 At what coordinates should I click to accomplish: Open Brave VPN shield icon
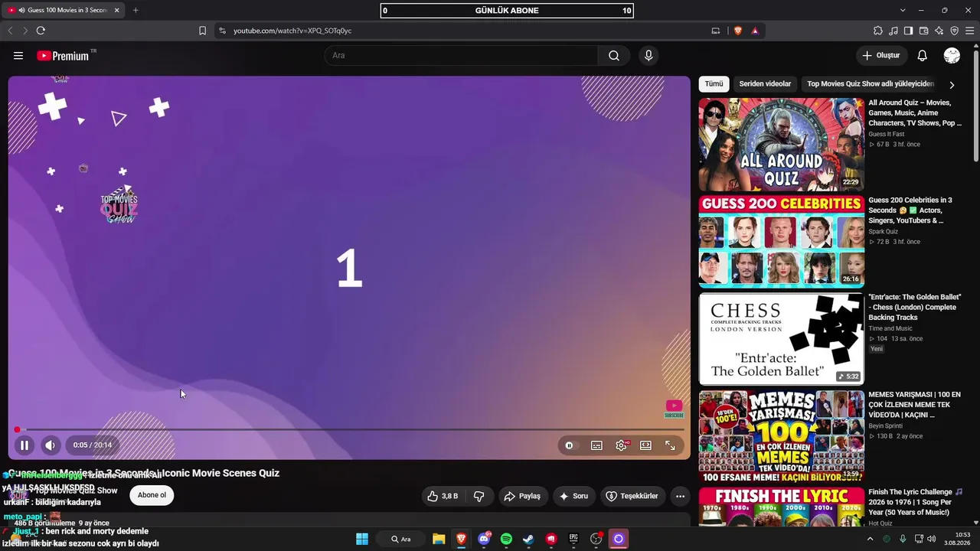coord(954,31)
